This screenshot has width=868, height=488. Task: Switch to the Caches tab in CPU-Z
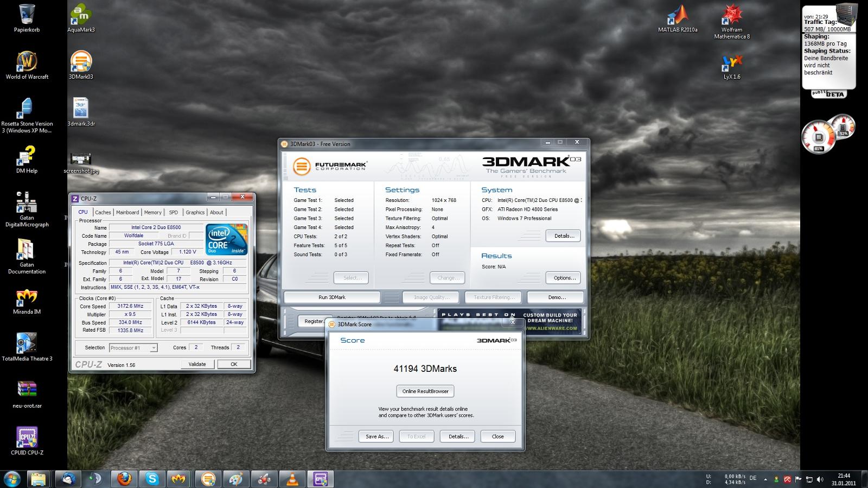click(103, 212)
